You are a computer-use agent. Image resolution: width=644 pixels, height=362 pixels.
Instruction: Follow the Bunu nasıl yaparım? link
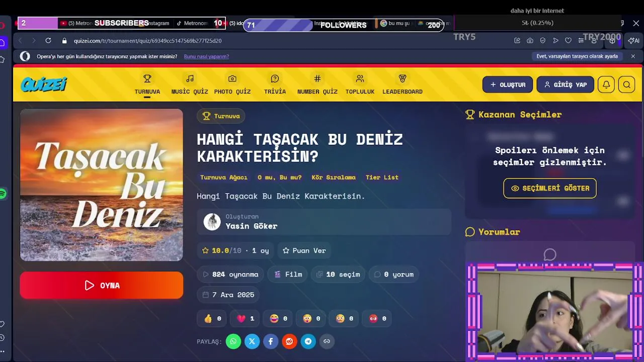point(206,56)
